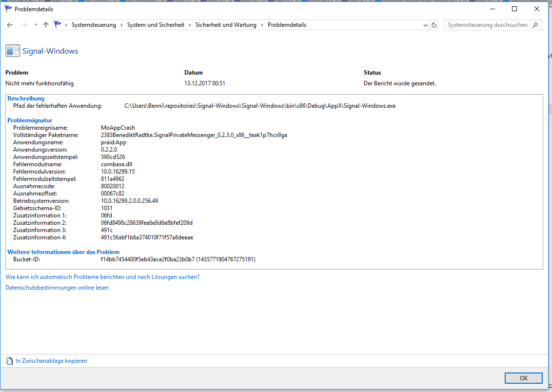This screenshot has width=552, height=392.
Task: Navigate back using the back arrow
Action: click(10, 25)
